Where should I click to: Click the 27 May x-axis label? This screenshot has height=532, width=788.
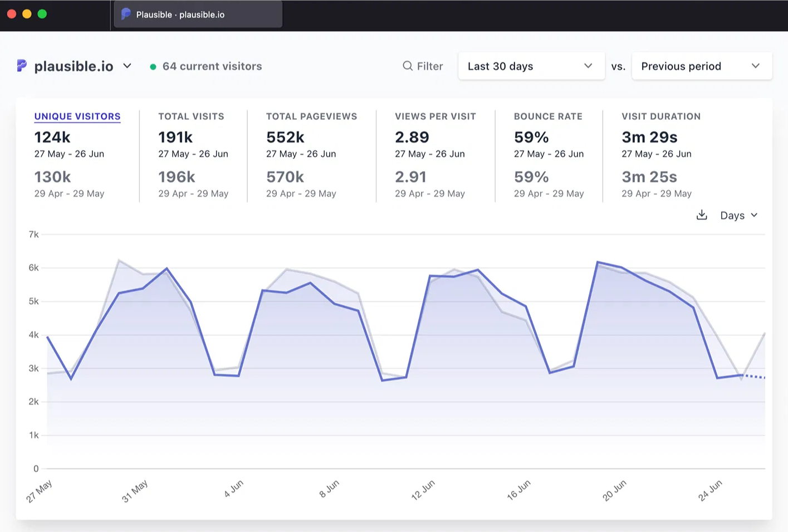[40, 491]
